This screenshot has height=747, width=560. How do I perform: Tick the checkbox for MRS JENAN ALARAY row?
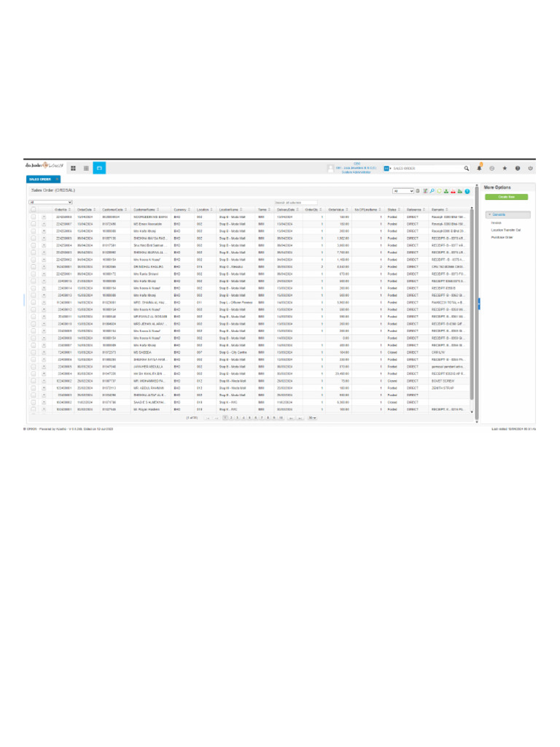(x=34, y=323)
